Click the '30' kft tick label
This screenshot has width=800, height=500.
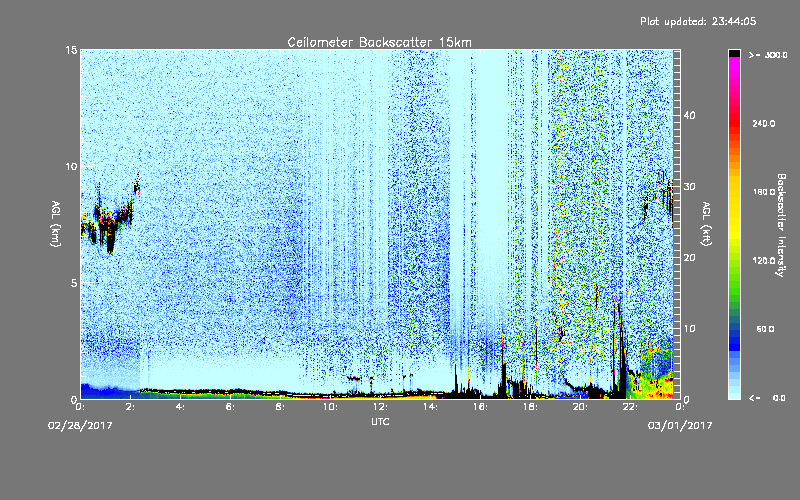click(689, 187)
